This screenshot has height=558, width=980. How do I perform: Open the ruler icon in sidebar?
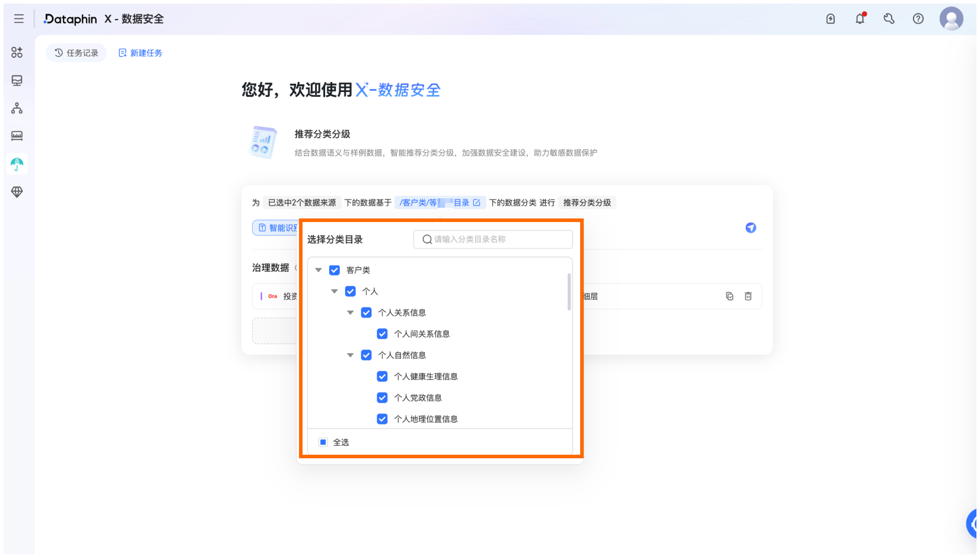pos(17,136)
